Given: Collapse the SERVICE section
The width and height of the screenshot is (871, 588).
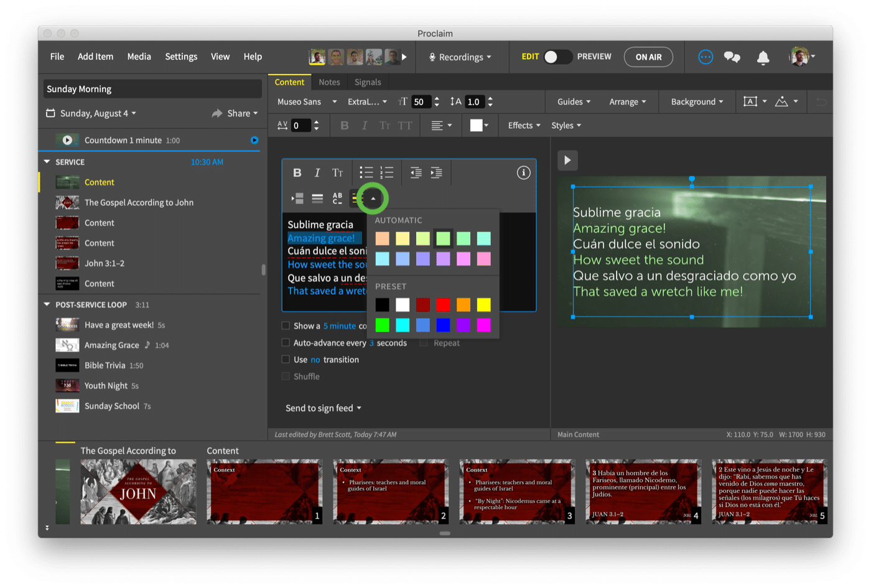Looking at the screenshot, I should pos(47,162).
